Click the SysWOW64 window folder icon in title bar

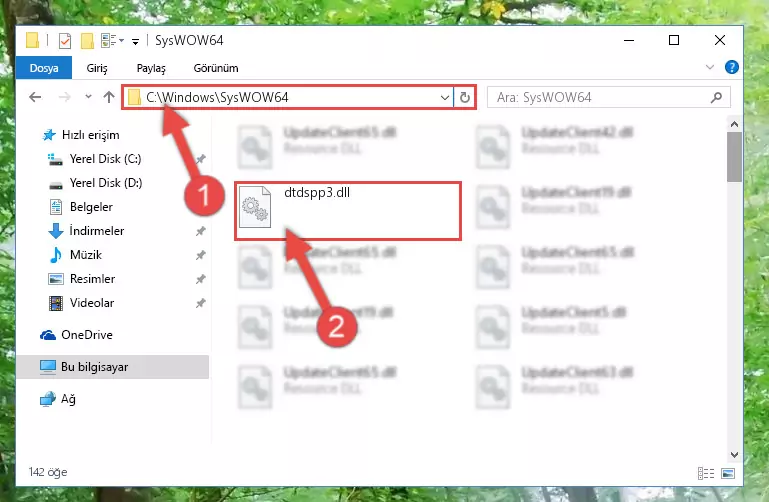[32, 40]
